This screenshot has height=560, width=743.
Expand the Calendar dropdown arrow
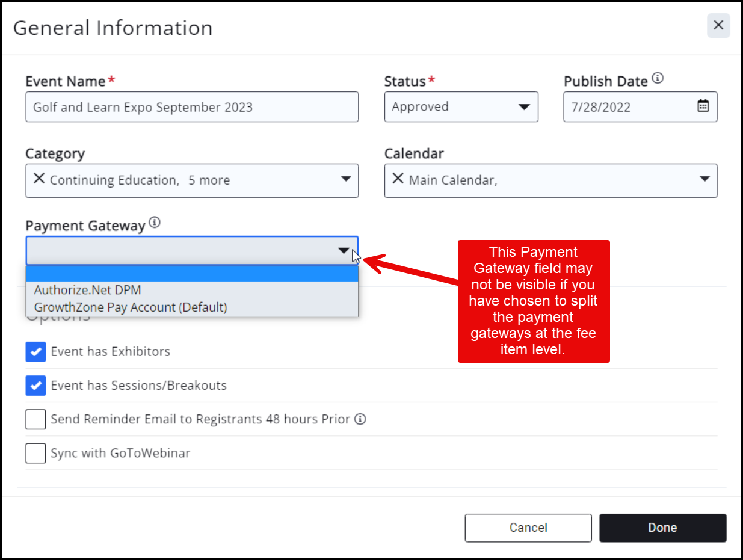[704, 179]
